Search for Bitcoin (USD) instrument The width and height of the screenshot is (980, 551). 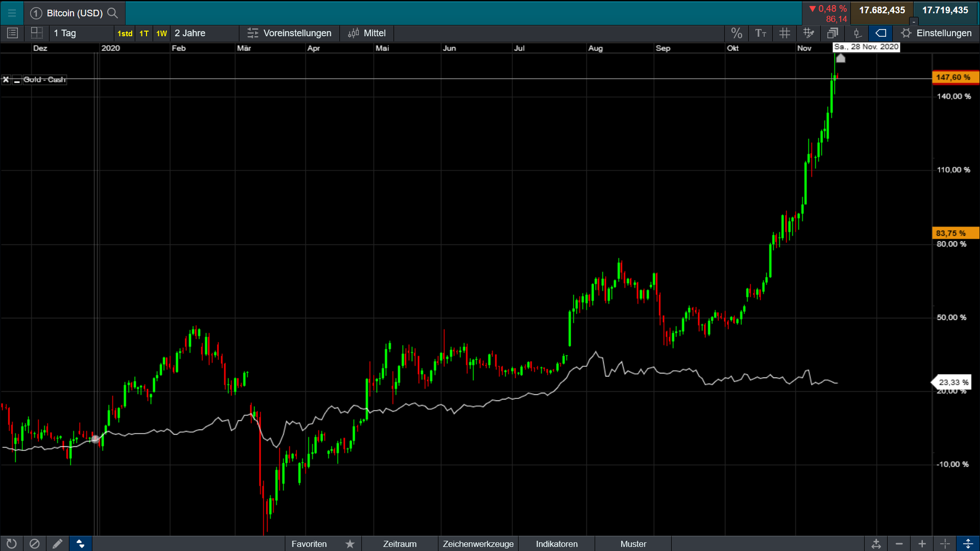click(113, 13)
